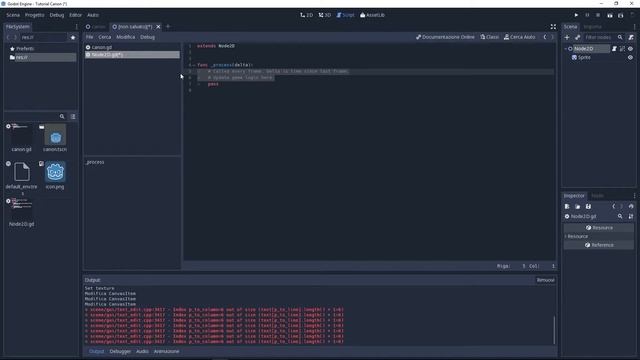Image resolution: width=640 pixels, height=360 pixels.
Task: Switch to the 3D workspace
Action: coord(324,15)
